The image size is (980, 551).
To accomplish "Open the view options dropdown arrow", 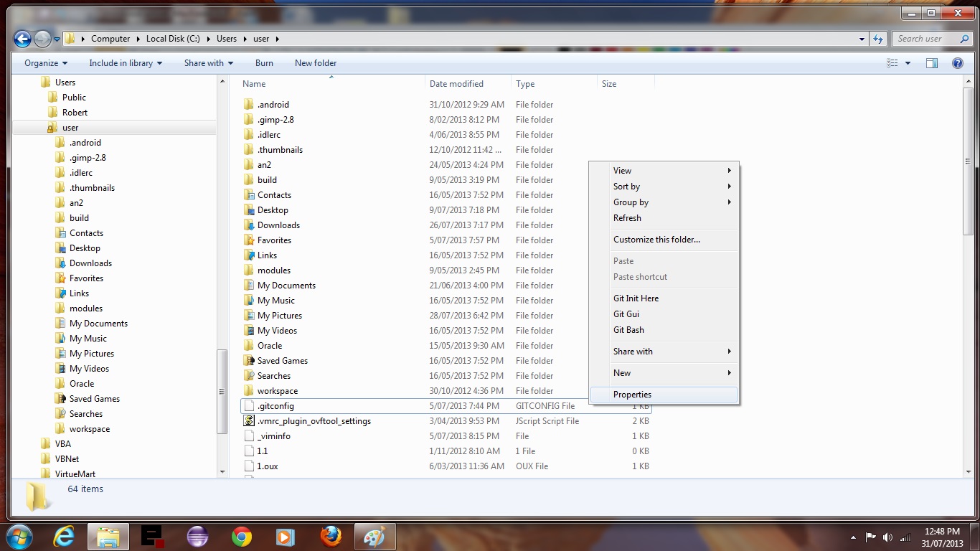I will tap(908, 63).
